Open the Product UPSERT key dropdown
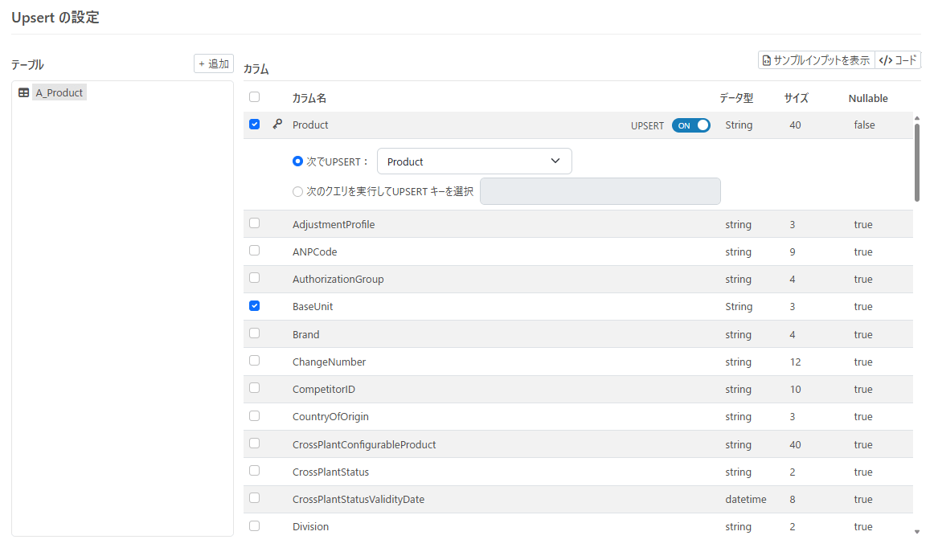This screenshot has height=560, width=934. coord(474,161)
